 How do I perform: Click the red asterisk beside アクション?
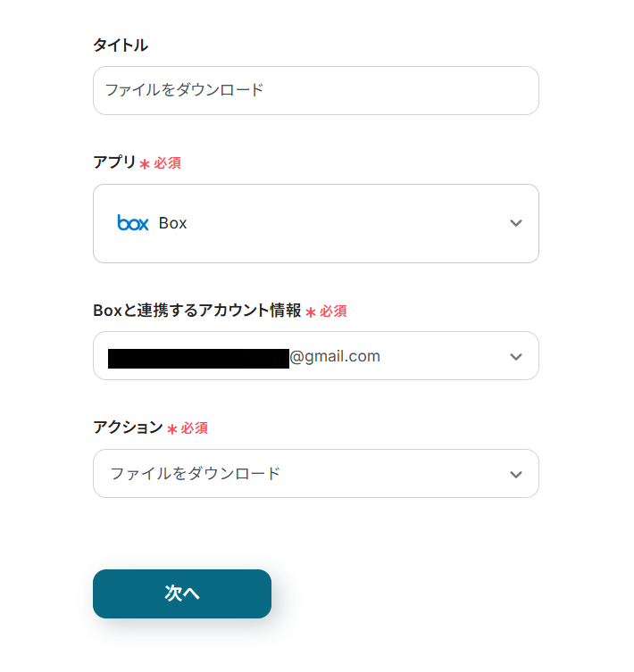point(172,429)
